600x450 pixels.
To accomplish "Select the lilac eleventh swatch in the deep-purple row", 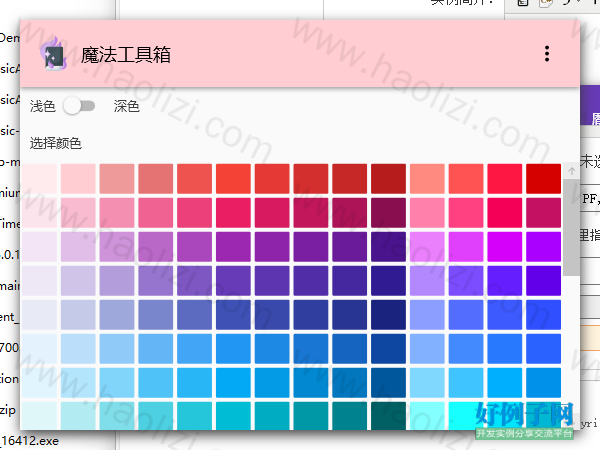I will click(x=427, y=281).
